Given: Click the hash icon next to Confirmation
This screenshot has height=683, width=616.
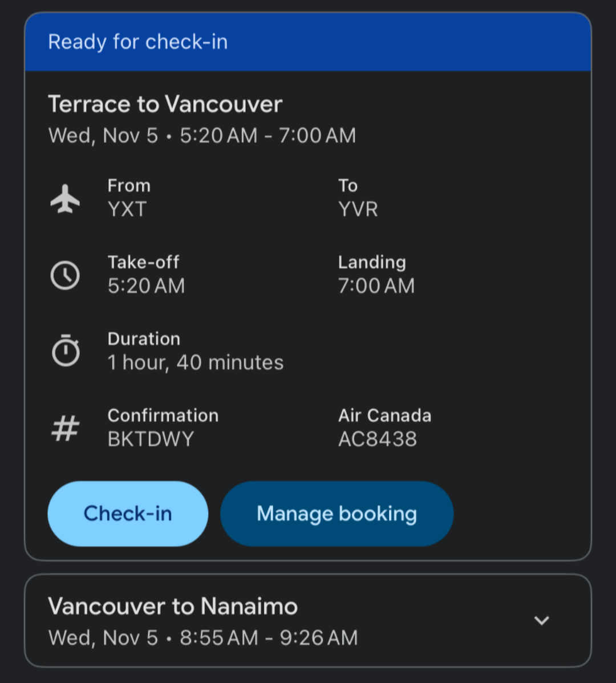Looking at the screenshot, I should pos(65,428).
